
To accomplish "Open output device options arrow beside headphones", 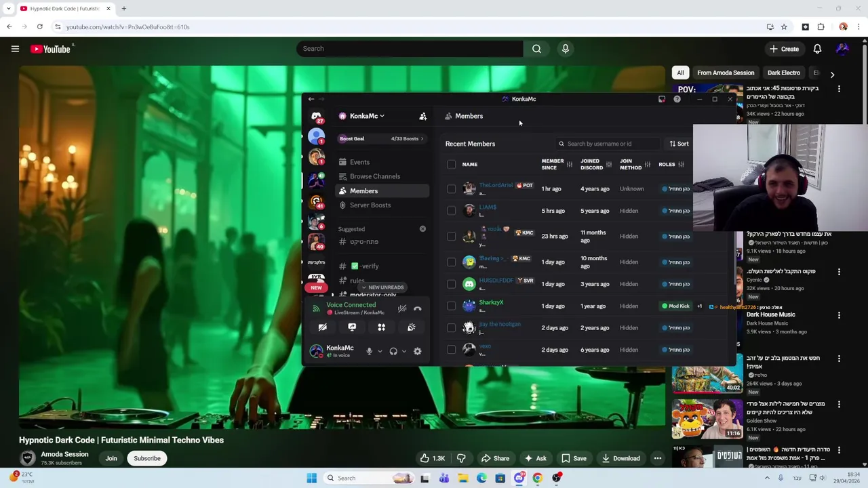I will pyautogui.click(x=403, y=351).
